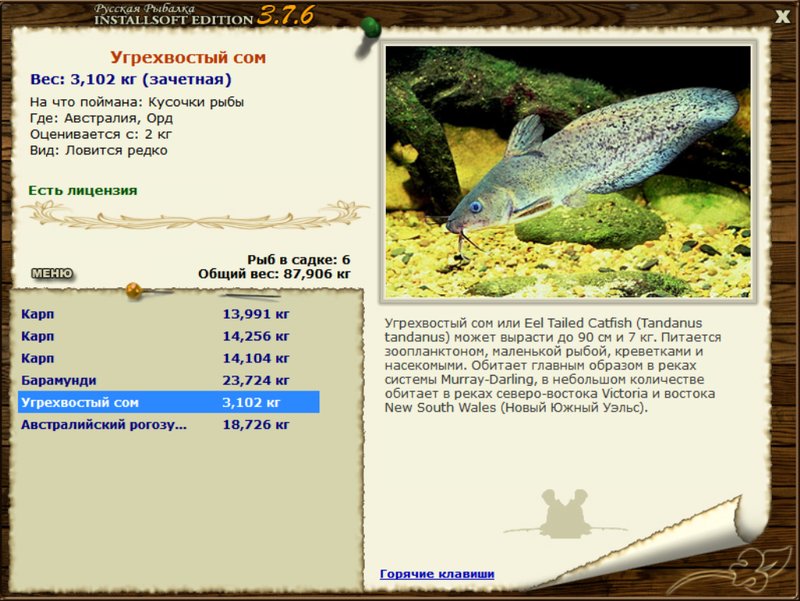Click the decorative flourish divider
The width and height of the screenshot is (800, 601).
click(194, 215)
